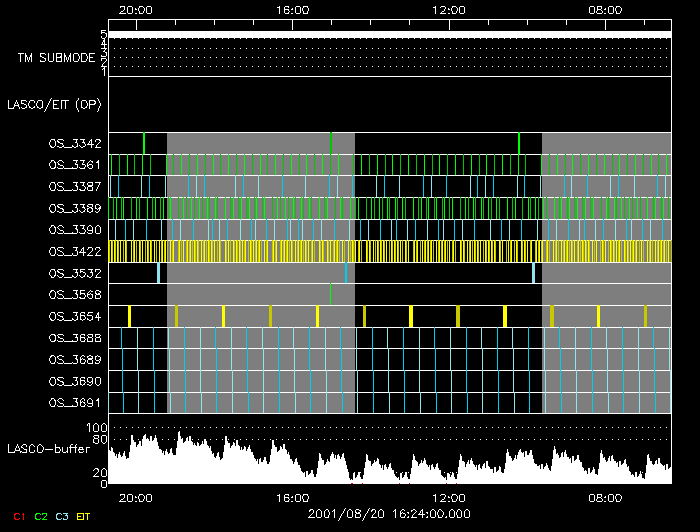Select the OS_3389 row label
The width and height of the screenshot is (700, 532).
[x=74, y=208]
